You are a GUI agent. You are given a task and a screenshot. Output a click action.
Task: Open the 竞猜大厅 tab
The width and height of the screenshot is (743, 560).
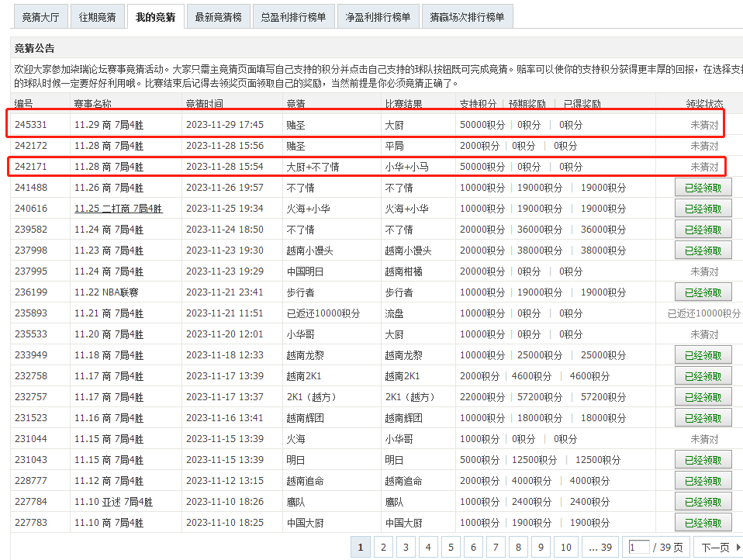click(x=39, y=17)
